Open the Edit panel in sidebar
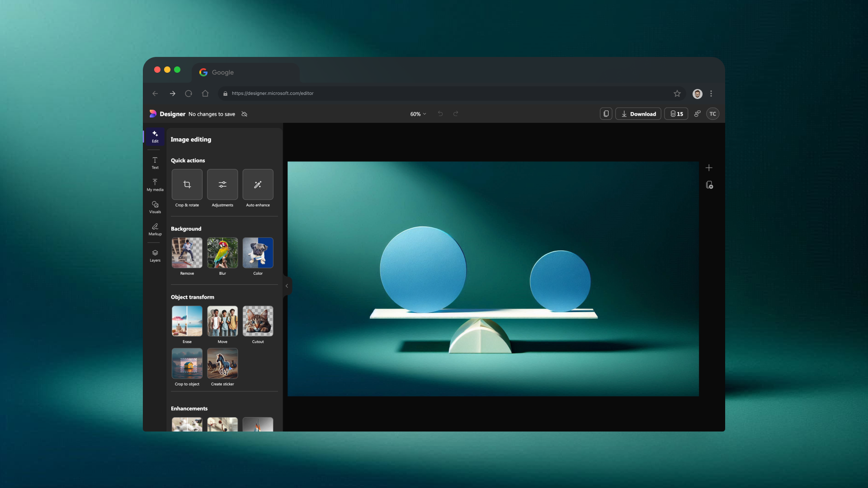Image resolution: width=868 pixels, height=488 pixels. point(155,136)
